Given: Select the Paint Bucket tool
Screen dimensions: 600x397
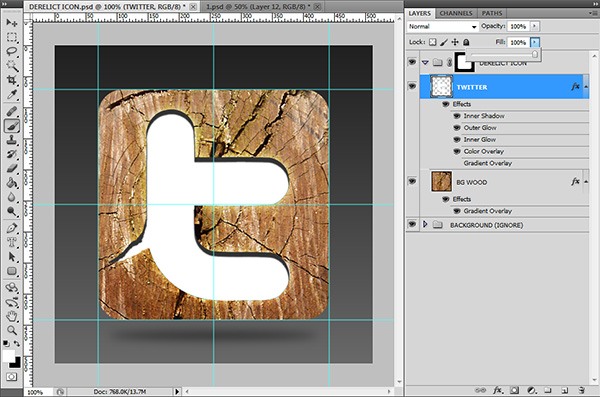Looking at the screenshot, I should click(11, 183).
